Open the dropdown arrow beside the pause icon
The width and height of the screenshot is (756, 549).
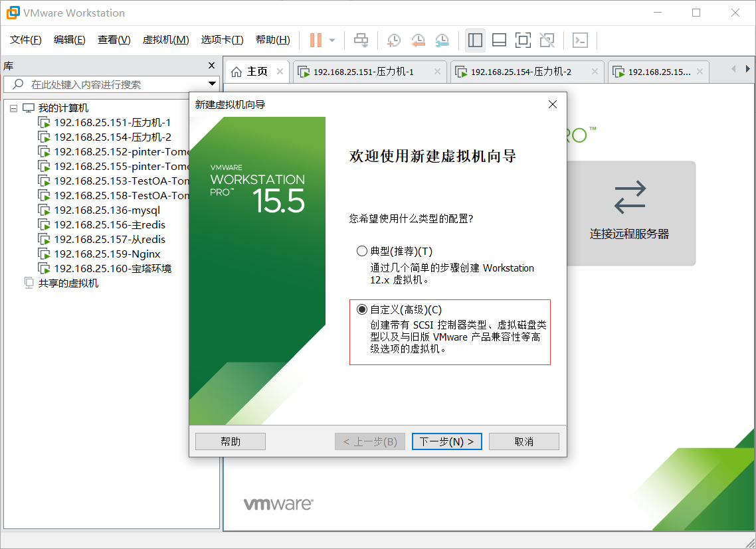(332, 40)
